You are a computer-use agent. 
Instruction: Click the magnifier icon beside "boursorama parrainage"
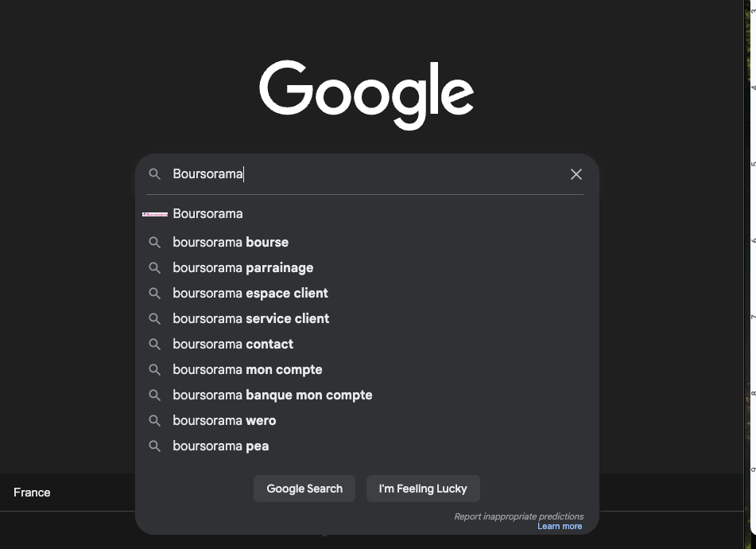(155, 268)
